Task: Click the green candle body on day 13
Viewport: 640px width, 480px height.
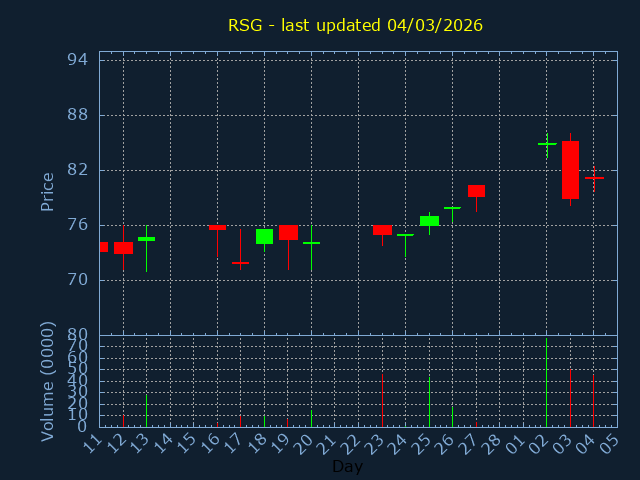Action: click(146, 239)
